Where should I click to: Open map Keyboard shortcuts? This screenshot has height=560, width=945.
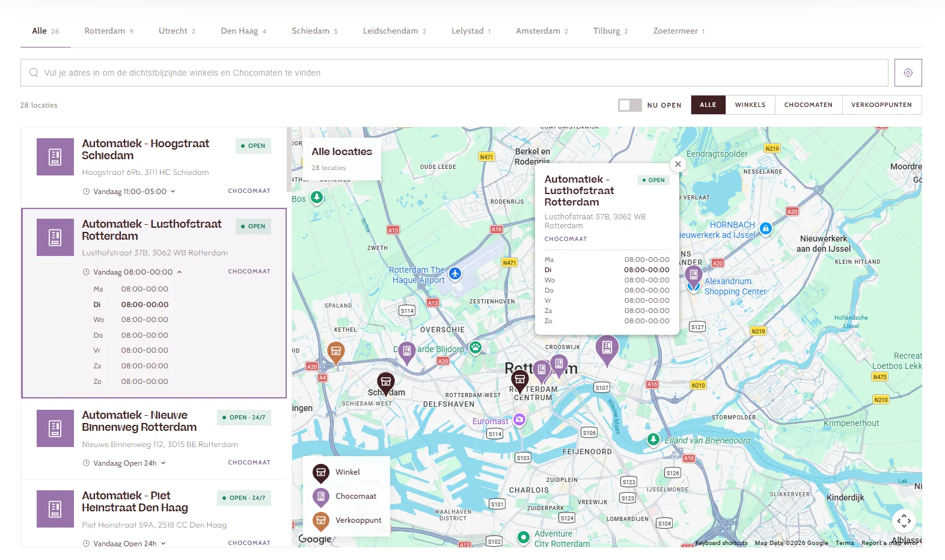pyautogui.click(x=721, y=543)
